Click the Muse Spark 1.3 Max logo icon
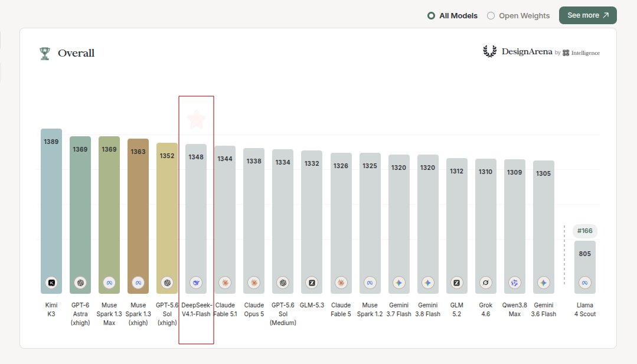 tap(109, 283)
